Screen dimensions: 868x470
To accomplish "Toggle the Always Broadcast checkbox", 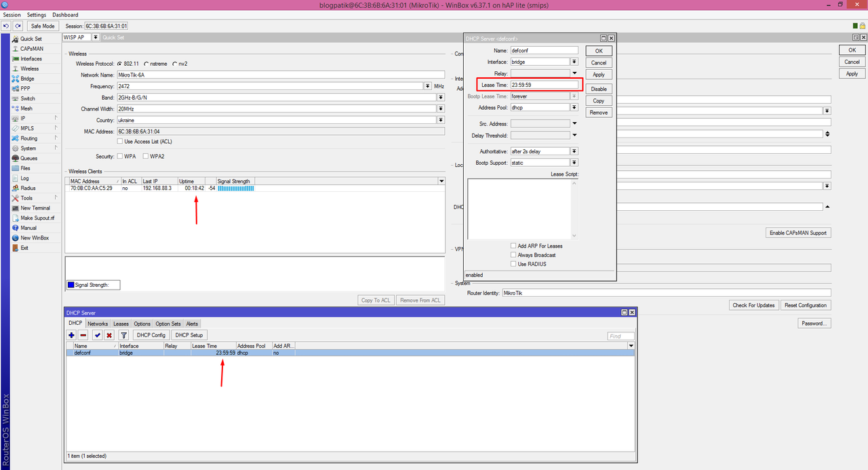I will tap(513, 255).
